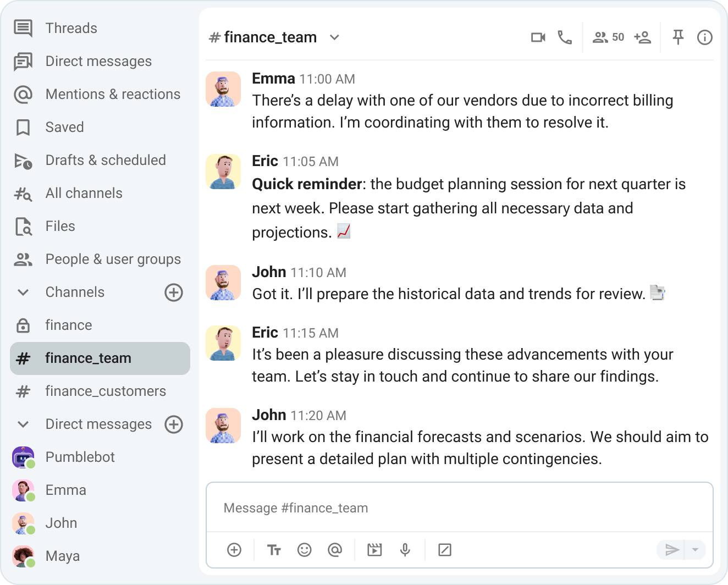Collapse the Channels section
Image resolution: width=728 pixels, height=585 pixels.
[23, 292]
